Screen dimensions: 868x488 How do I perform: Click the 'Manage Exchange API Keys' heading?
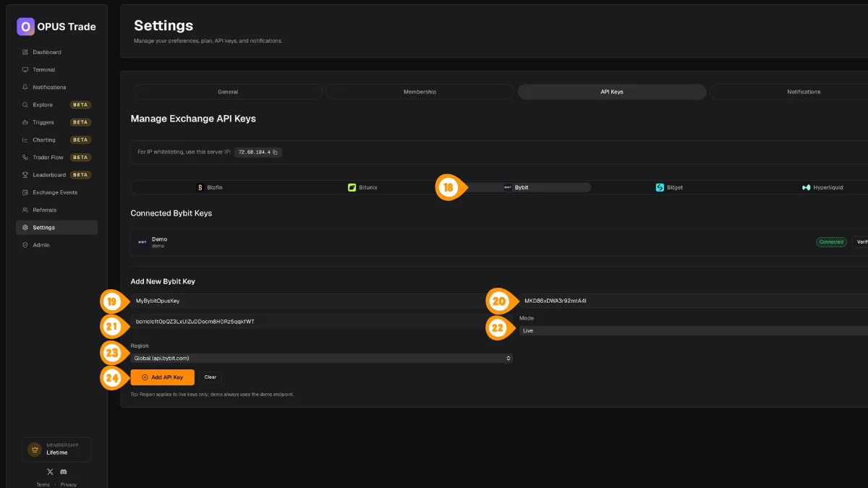[193, 119]
